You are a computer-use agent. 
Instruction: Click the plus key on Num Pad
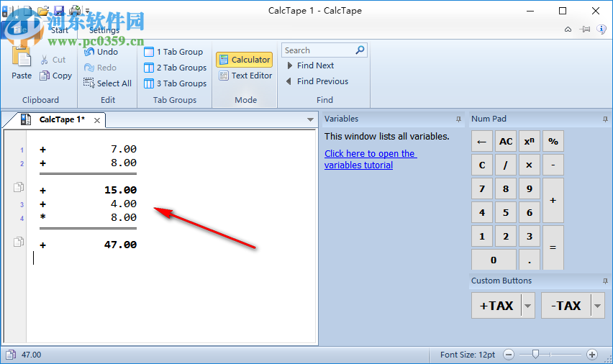pyautogui.click(x=553, y=201)
